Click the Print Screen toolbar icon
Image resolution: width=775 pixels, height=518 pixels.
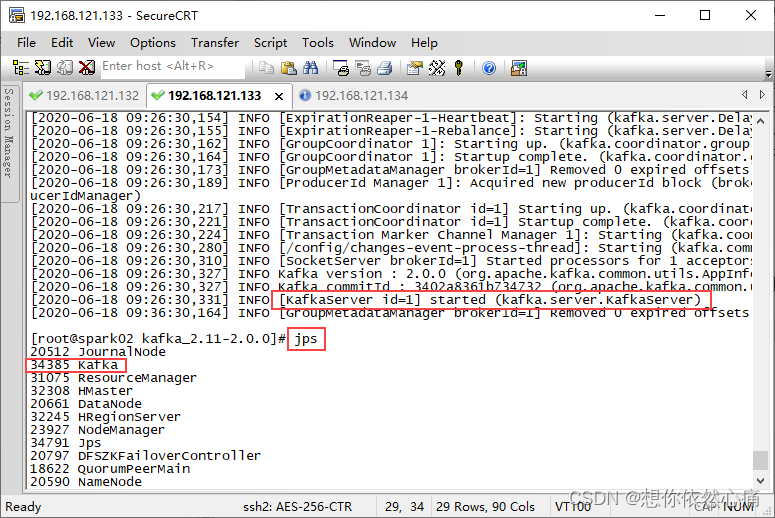pyautogui.click(x=341, y=68)
